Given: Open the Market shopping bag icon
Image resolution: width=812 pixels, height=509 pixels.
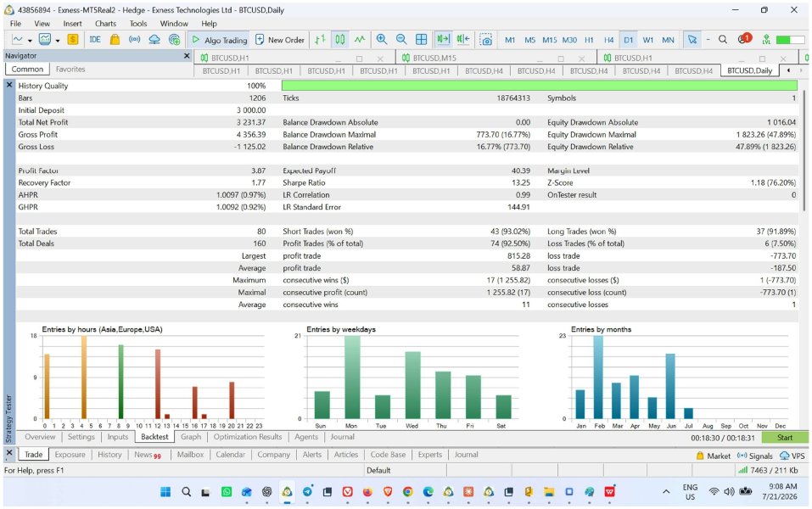Looking at the screenshot, I should (115, 39).
